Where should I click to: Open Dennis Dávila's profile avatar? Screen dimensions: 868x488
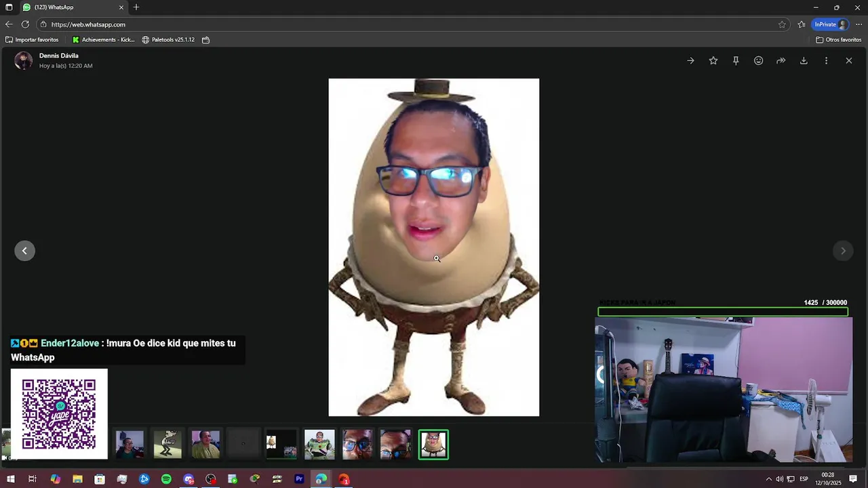tap(24, 60)
